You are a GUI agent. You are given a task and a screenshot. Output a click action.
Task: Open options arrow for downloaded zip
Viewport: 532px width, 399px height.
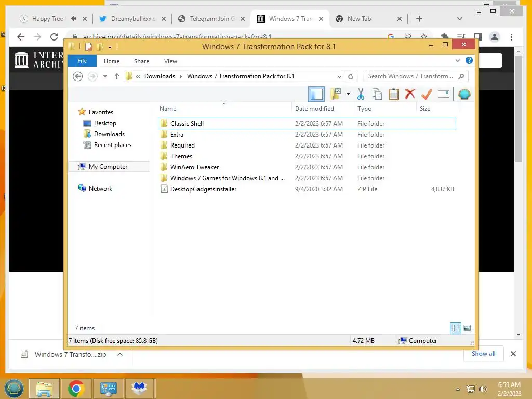coord(120,354)
